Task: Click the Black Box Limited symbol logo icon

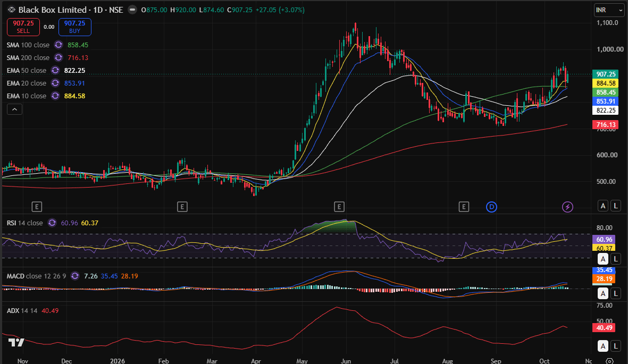Action: [x=12, y=10]
